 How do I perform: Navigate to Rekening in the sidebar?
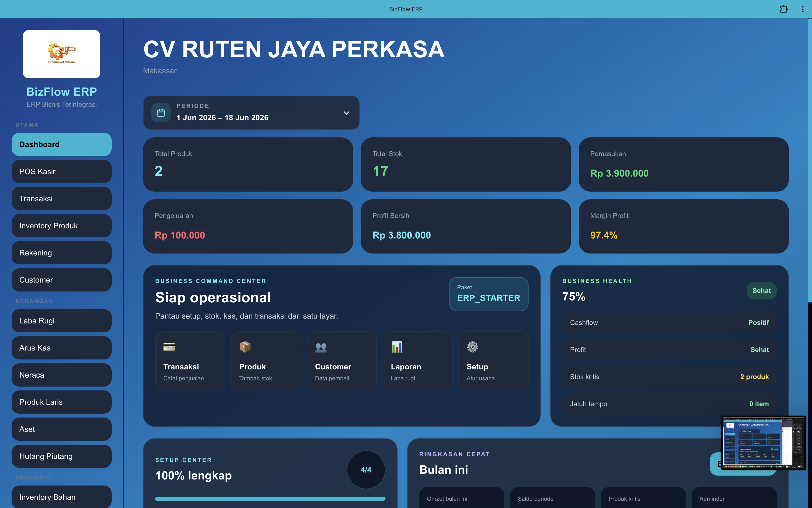pyautogui.click(x=61, y=253)
